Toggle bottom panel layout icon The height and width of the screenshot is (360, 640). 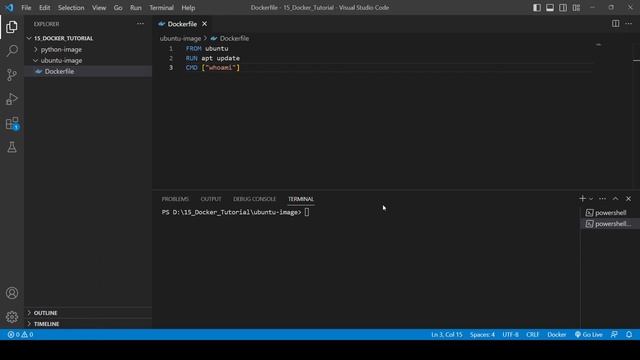pos(550,7)
